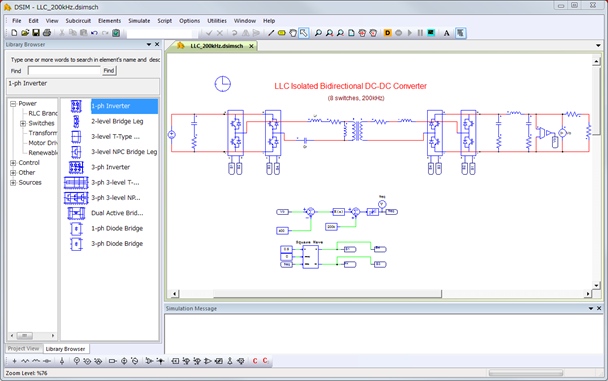This screenshot has width=608, height=381.
Task: Click the Find button
Action: tap(109, 71)
